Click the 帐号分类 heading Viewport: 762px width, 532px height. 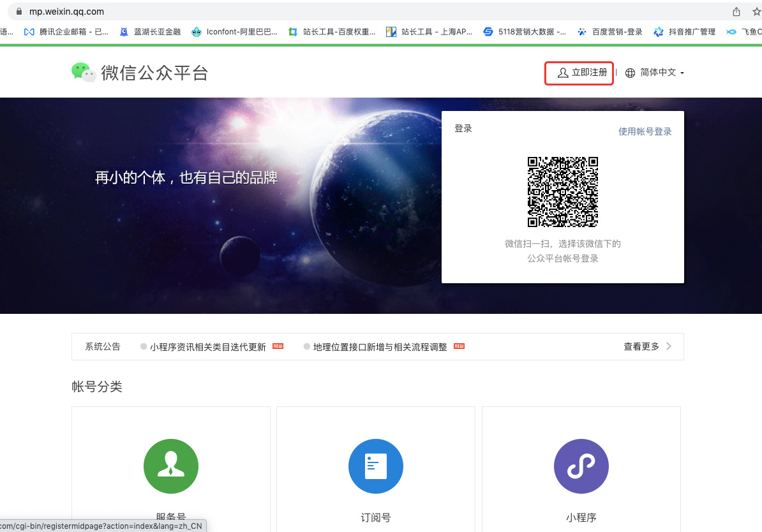pyautogui.click(x=97, y=387)
